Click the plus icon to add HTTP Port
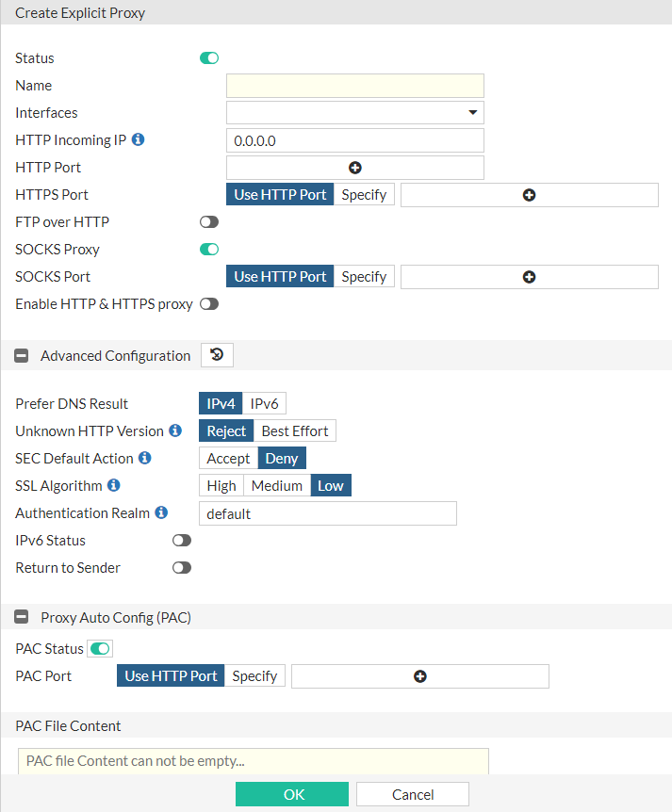Screen dimensions: 672x812 354,167
